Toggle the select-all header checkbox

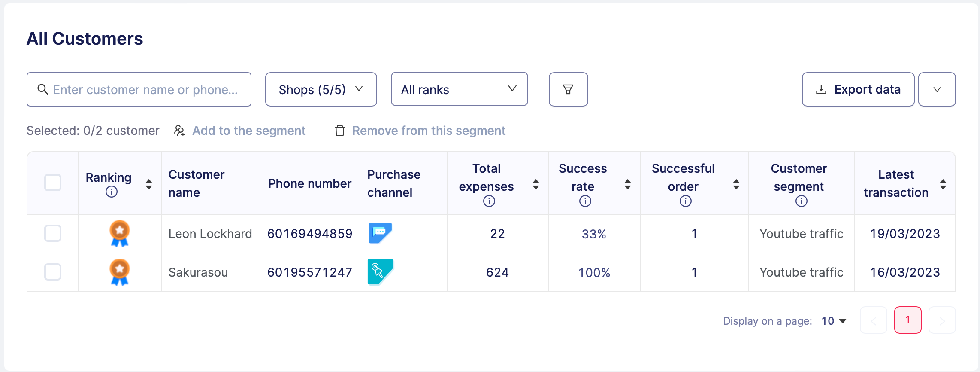coord(53,183)
